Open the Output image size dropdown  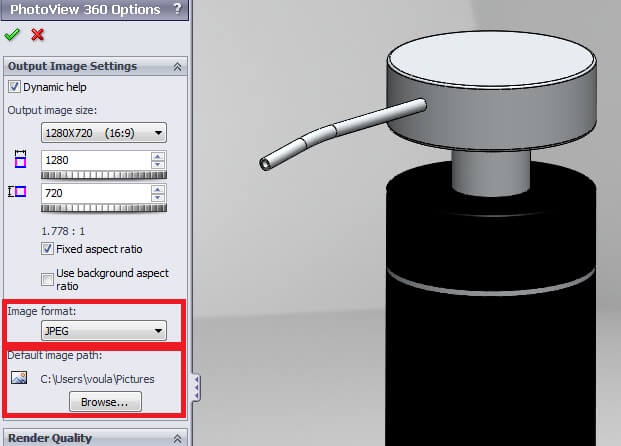(x=104, y=132)
